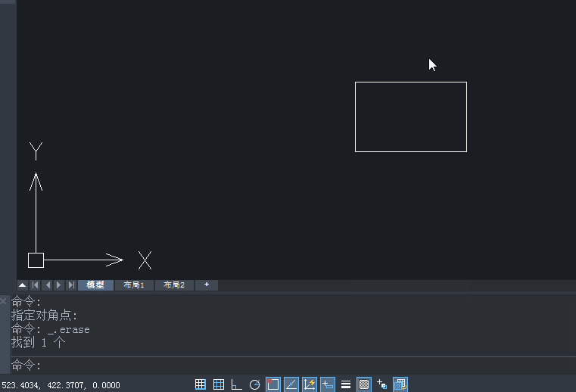The image size is (576, 392).
Task: Toggle transparency display icon
Action: (x=363, y=384)
